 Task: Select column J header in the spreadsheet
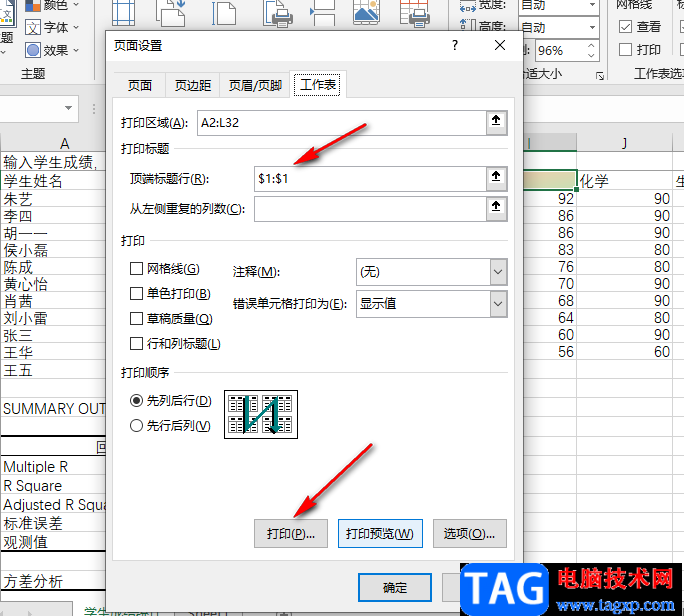624,144
